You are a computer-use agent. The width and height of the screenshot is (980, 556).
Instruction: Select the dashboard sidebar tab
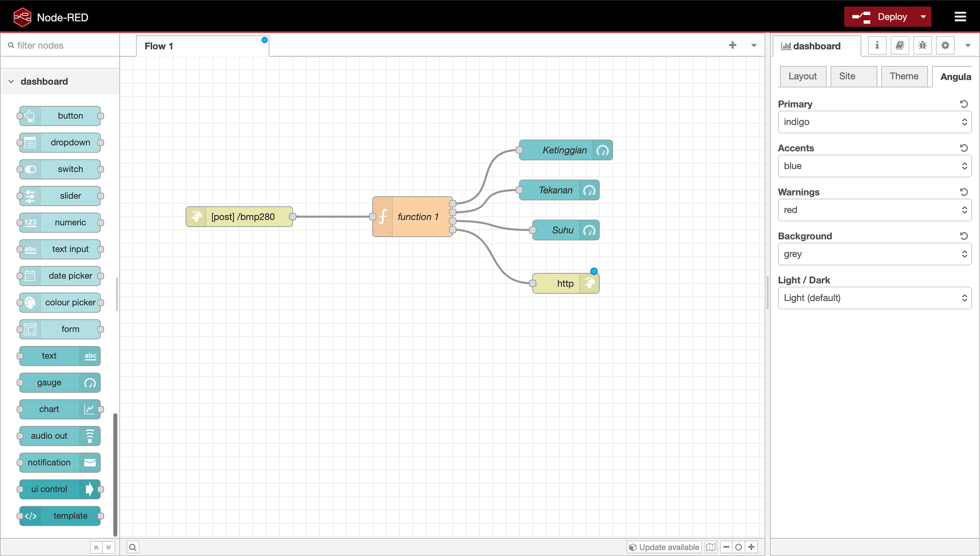(x=816, y=46)
